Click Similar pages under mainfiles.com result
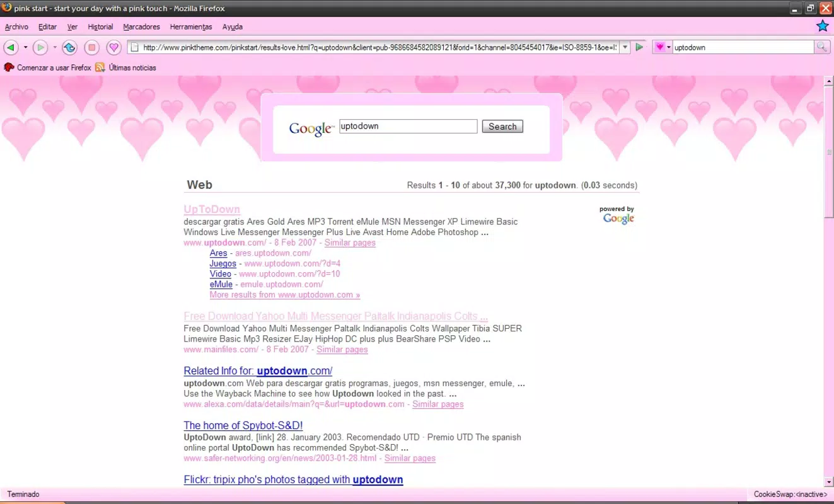The image size is (834, 504). point(342,350)
